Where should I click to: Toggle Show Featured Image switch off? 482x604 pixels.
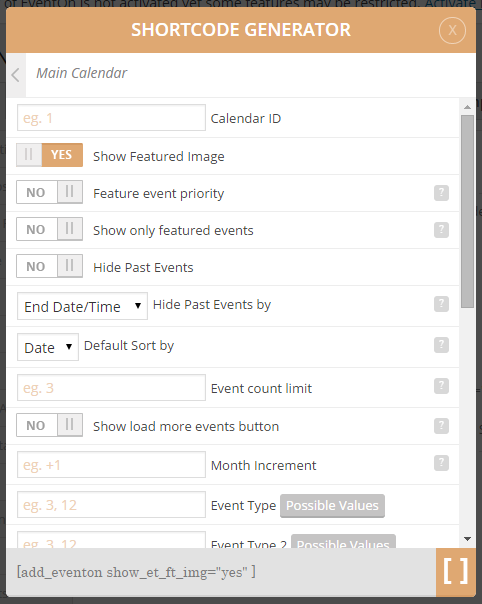click(49, 155)
